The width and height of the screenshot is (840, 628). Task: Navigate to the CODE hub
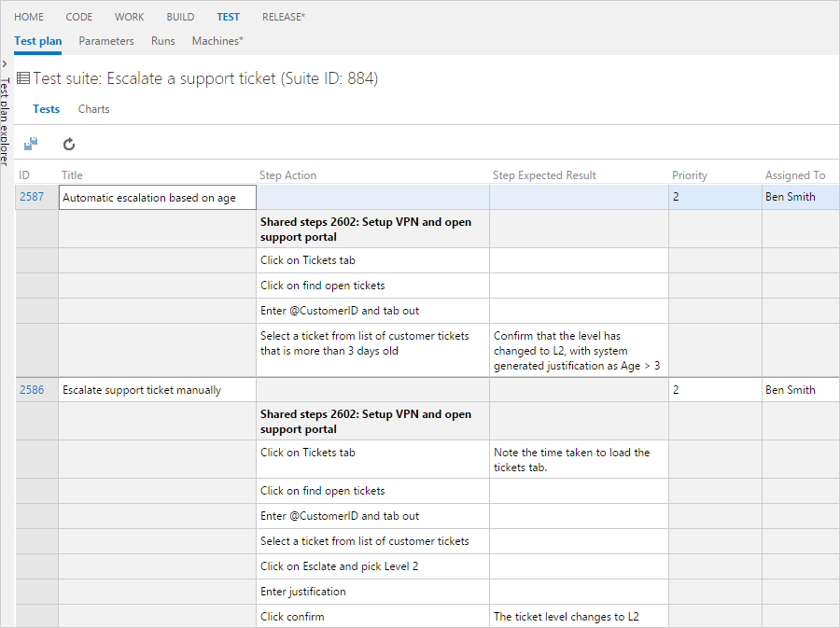[x=78, y=16]
